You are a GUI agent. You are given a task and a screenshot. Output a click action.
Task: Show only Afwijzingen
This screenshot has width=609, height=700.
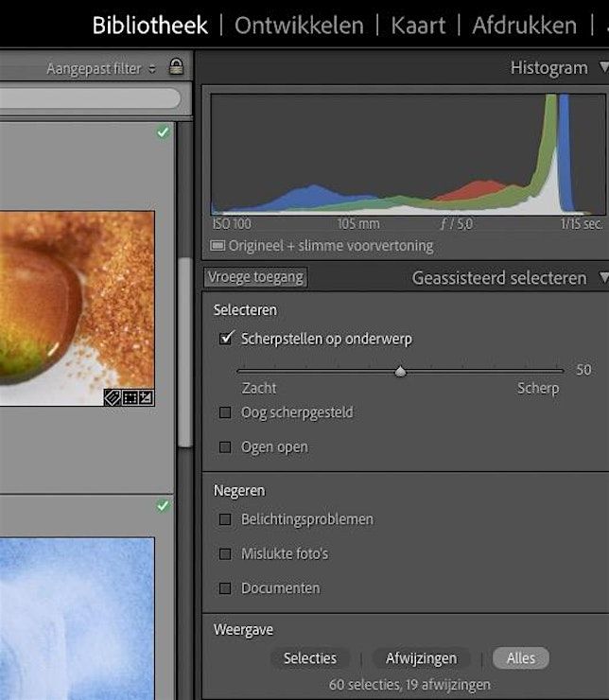pos(421,658)
